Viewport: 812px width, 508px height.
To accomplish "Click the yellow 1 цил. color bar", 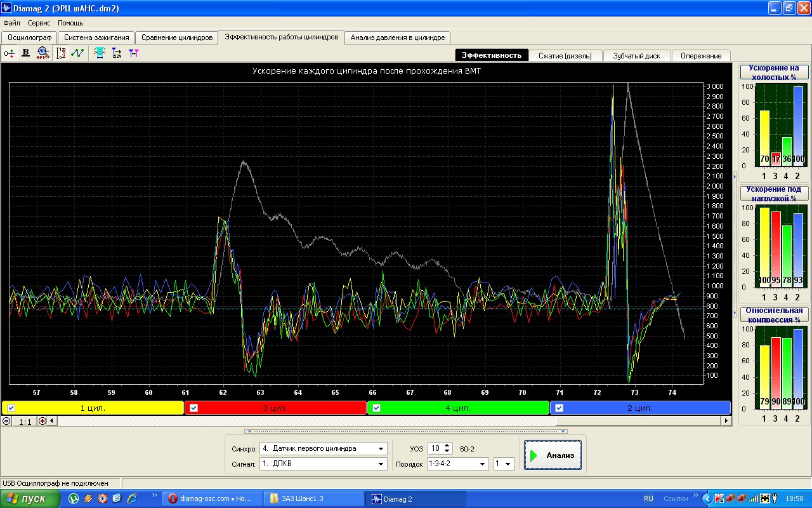I will 93,408.
